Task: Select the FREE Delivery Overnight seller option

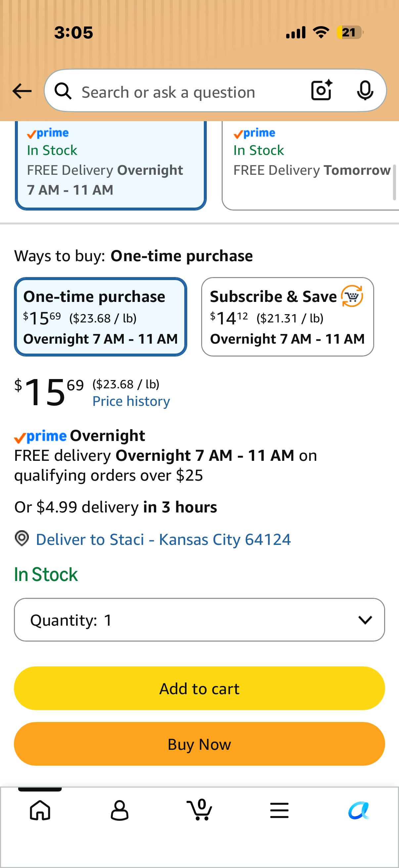Action: (111, 165)
